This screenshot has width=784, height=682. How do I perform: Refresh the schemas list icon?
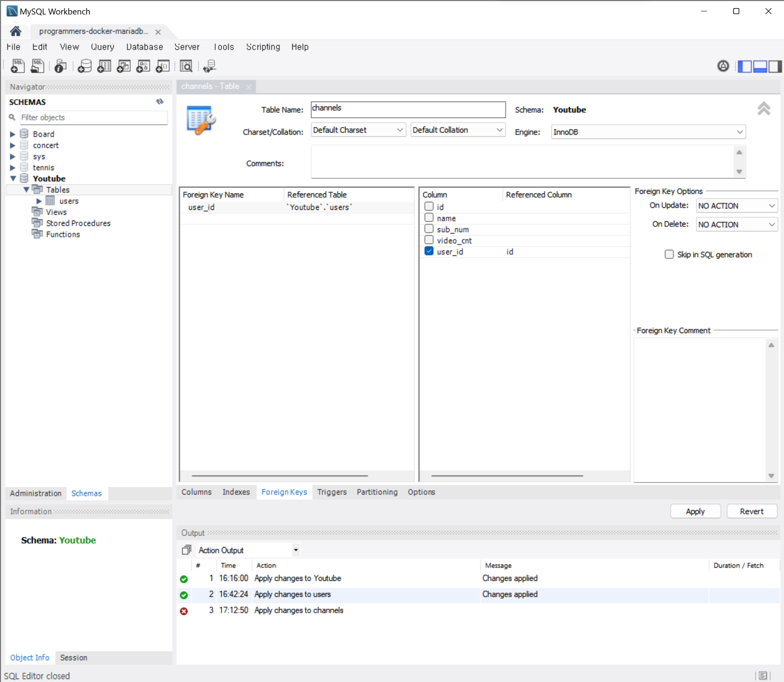160,102
